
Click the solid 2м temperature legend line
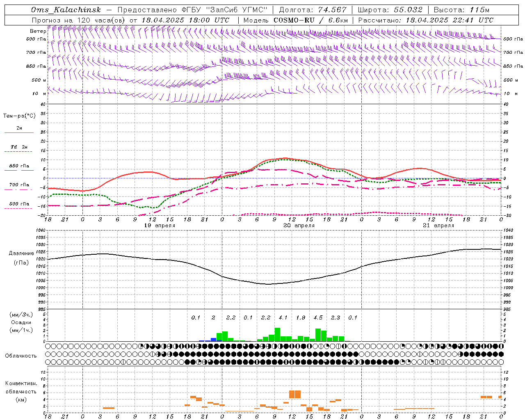click(19, 132)
